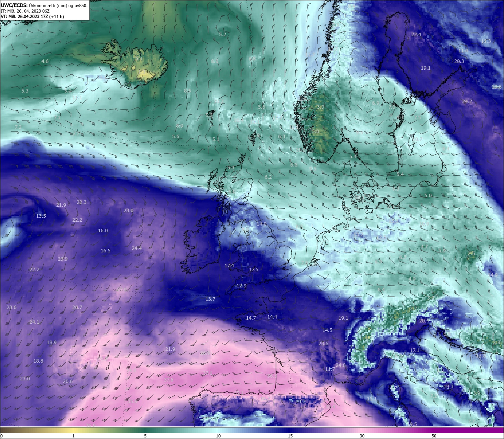The image size is (504, 439).
Task: Click the 11.4 value near top right
Action: [463, 51]
